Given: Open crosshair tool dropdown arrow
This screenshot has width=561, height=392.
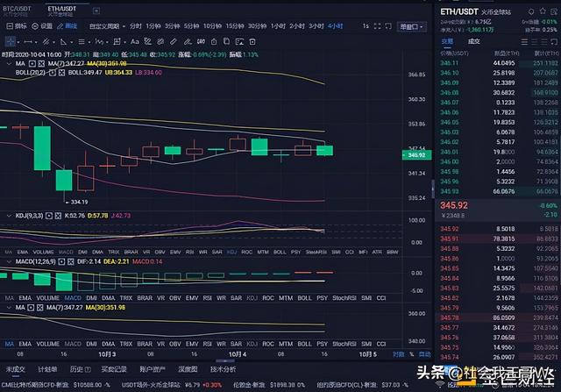Looking at the screenshot, I should coord(18,42).
